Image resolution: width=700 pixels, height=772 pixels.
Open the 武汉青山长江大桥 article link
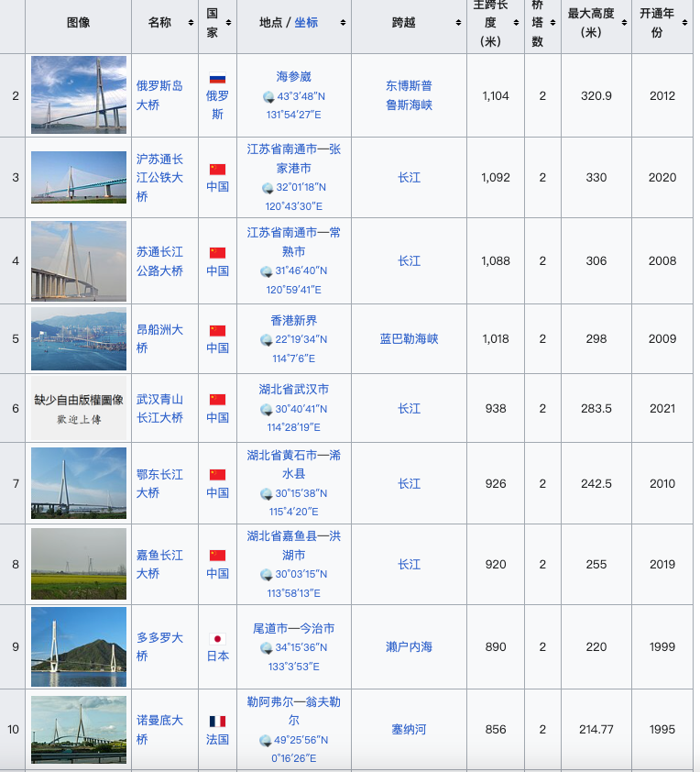pos(159,408)
